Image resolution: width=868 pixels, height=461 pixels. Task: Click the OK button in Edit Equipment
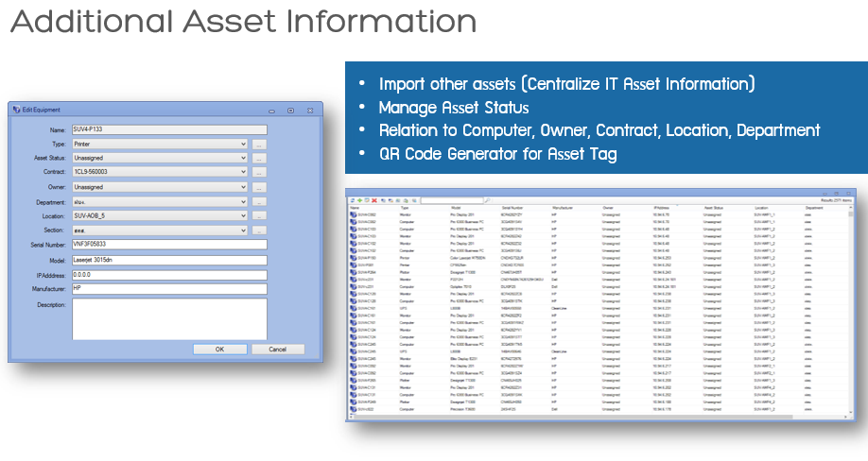(219, 350)
